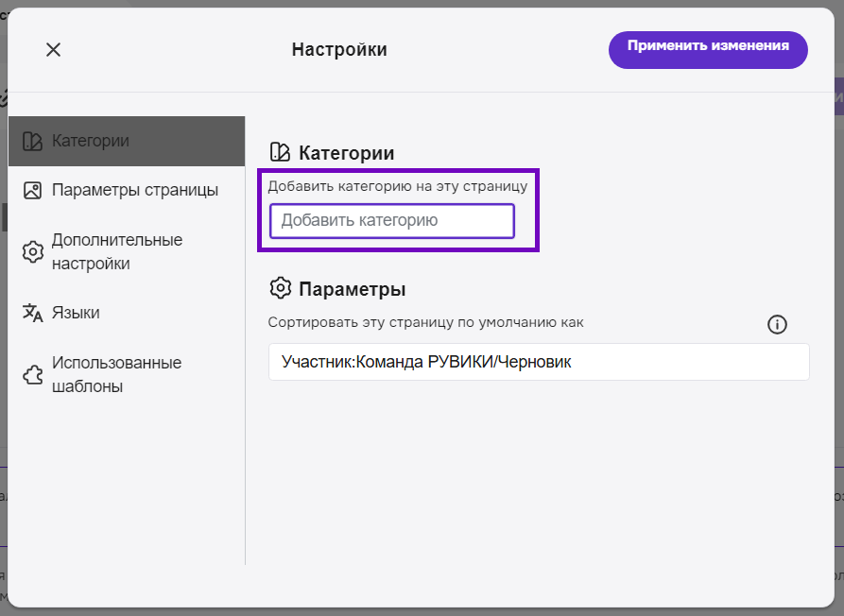Focus the Добавить категорию input field

click(391, 221)
